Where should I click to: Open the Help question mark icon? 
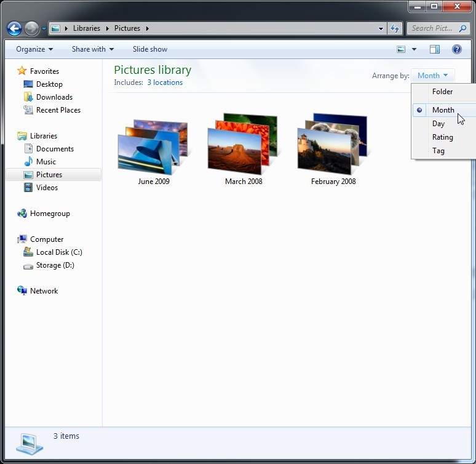point(457,49)
